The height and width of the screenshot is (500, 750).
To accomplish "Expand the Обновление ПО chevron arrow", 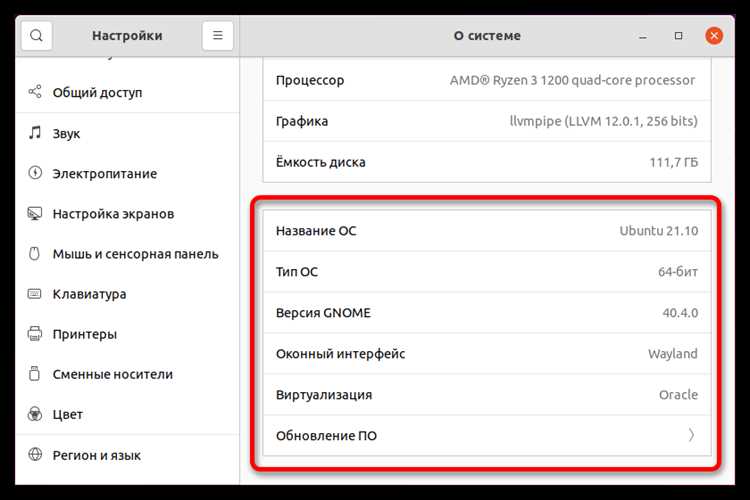I will [691, 435].
